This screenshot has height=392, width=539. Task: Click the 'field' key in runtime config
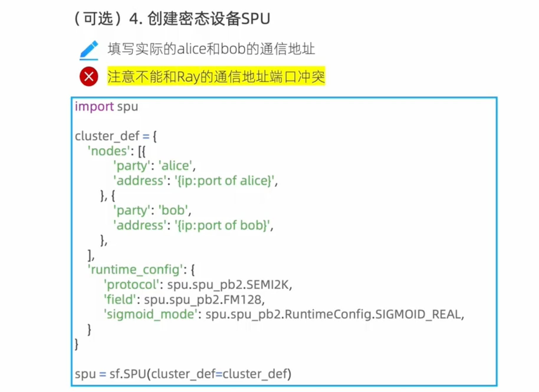120,300
